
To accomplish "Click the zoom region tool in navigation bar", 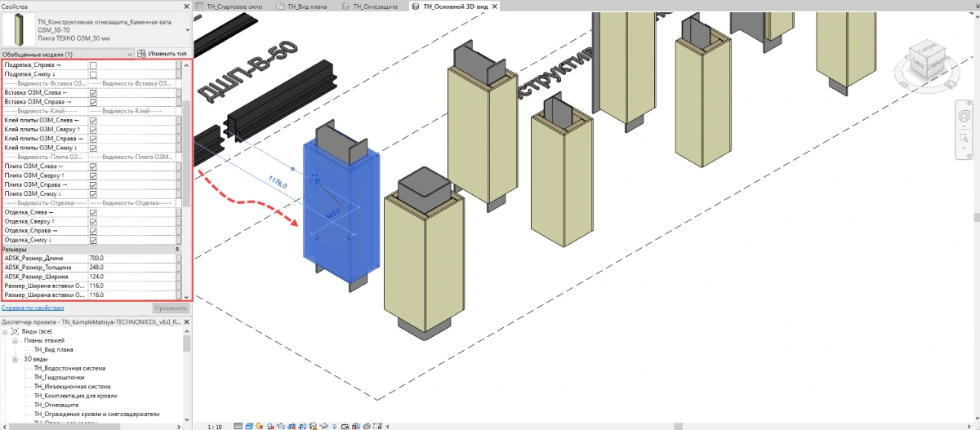I will (964, 140).
